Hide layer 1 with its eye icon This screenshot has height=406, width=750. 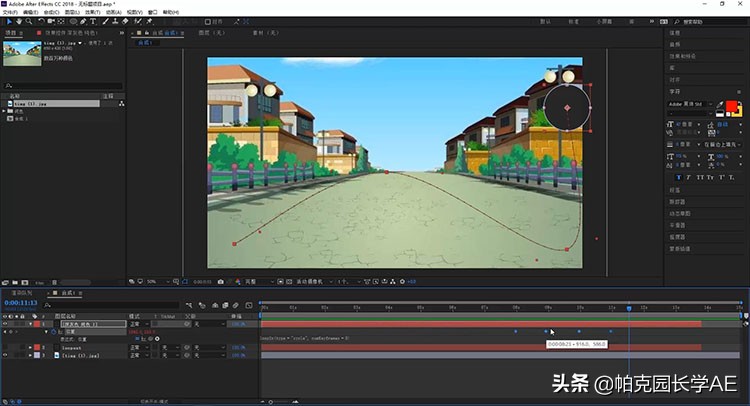pyautogui.click(x=5, y=324)
